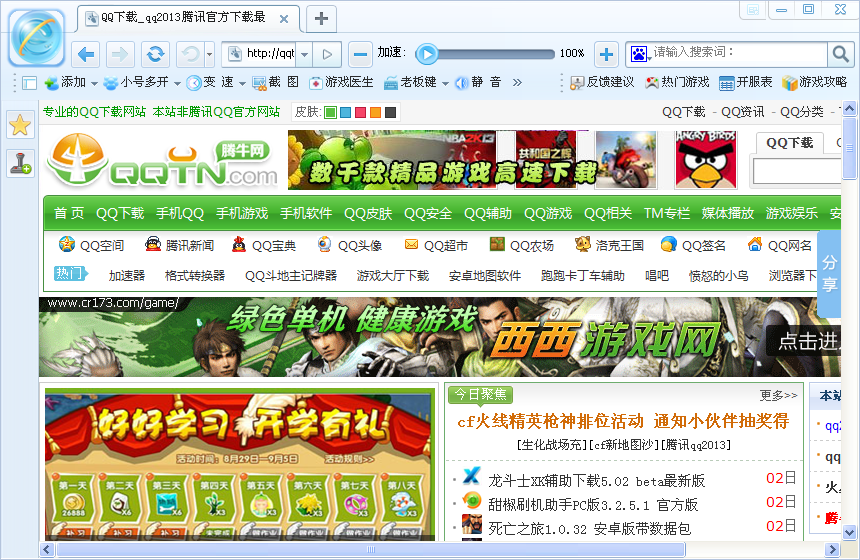Toggle the sidebar panel icon
Screen dimensions: 860x560
(29, 83)
